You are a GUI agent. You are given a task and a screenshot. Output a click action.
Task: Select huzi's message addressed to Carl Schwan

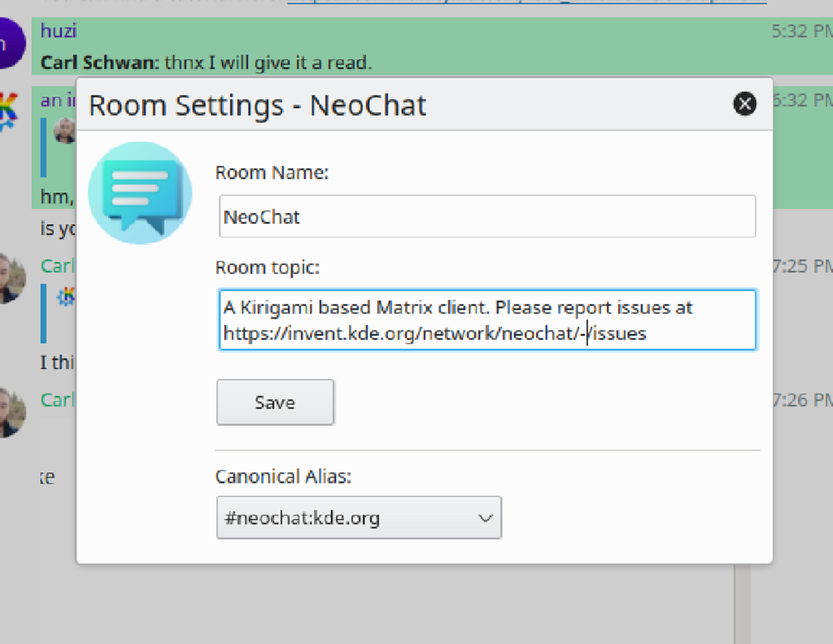(x=206, y=62)
